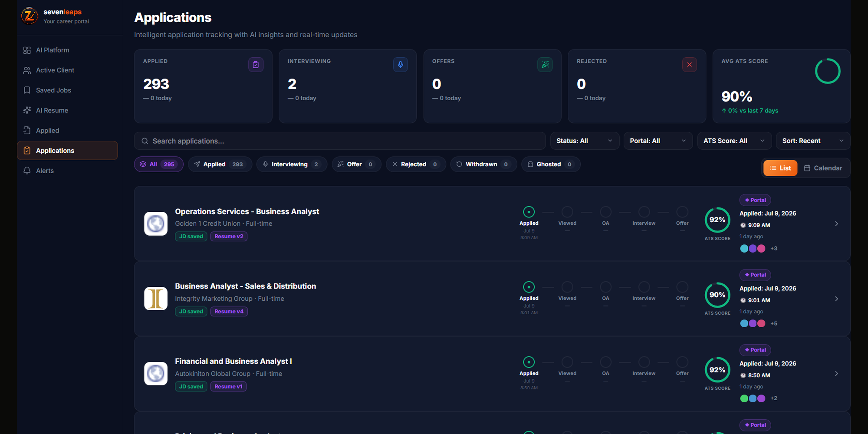This screenshot has height=434, width=868.
Task: Open the Golden 1 Credit Union logo
Action: tap(156, 224)
